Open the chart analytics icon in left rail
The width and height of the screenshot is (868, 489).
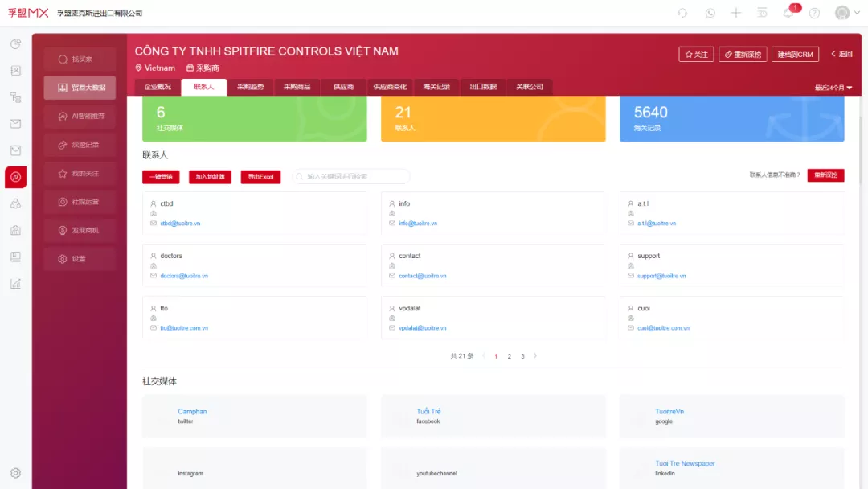(15, 283)
